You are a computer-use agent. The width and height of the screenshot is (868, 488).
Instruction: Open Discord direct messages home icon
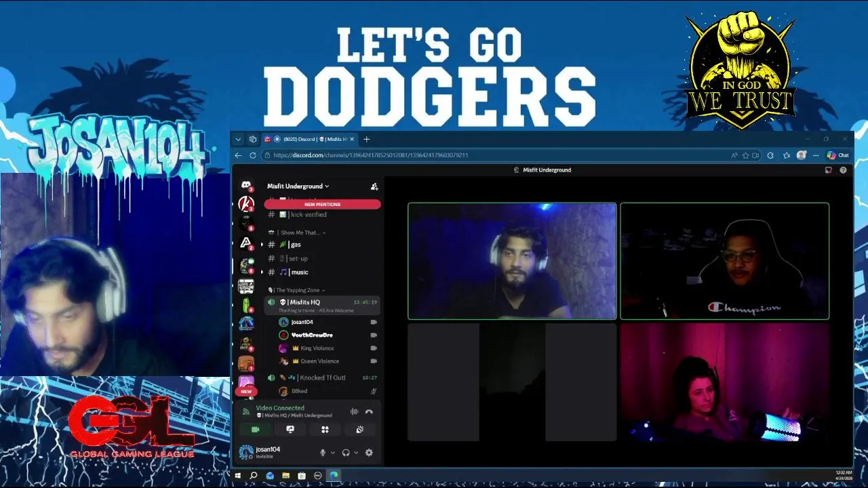click(x=246, y=185)
